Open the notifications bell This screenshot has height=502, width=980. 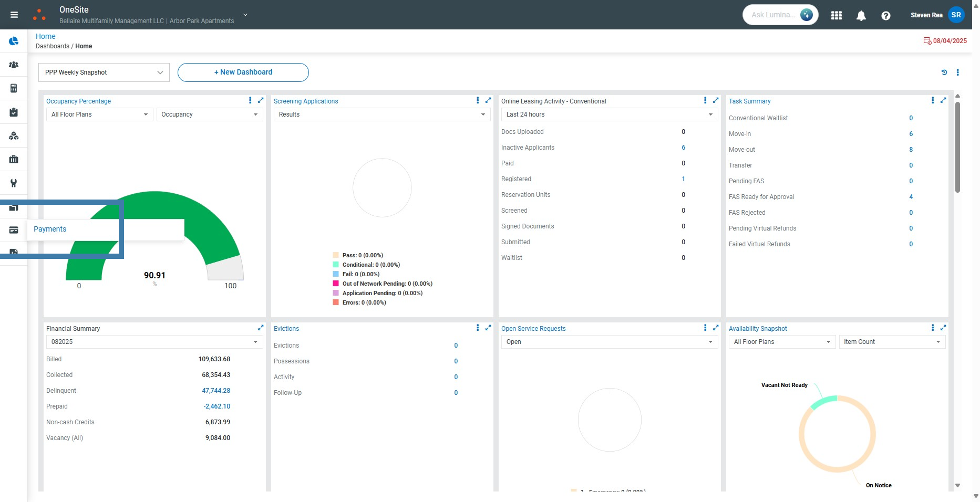(861, 16)
